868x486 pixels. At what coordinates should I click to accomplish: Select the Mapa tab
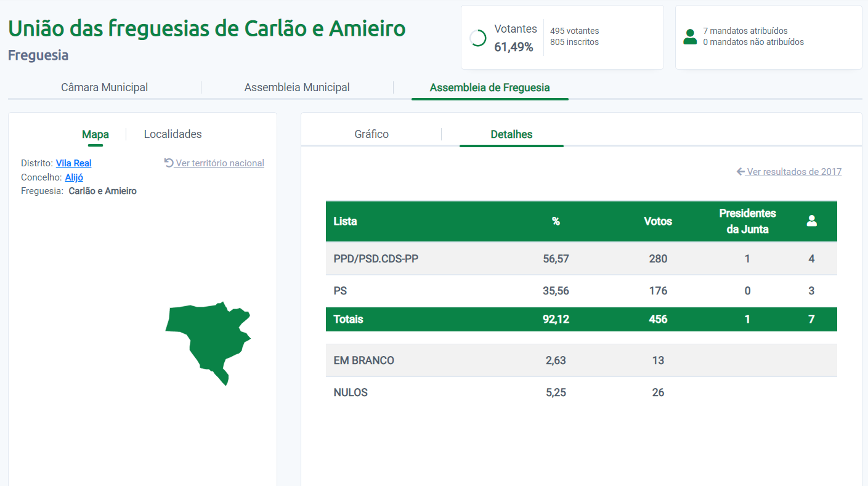[95, 134]
